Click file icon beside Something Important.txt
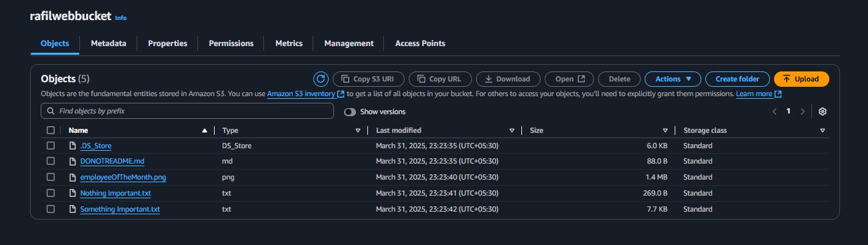Screen dimensions: 868x245 [73, 210]
